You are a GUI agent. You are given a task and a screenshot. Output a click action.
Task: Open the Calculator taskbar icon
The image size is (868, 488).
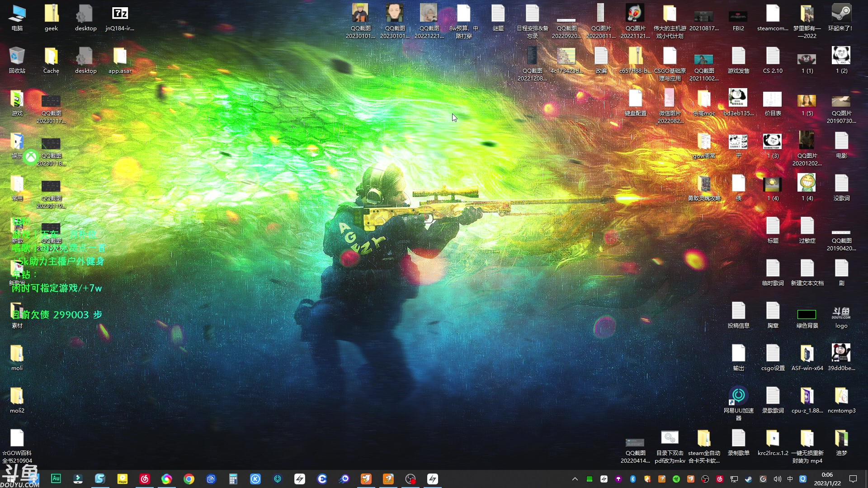click(x=233, y=479)
